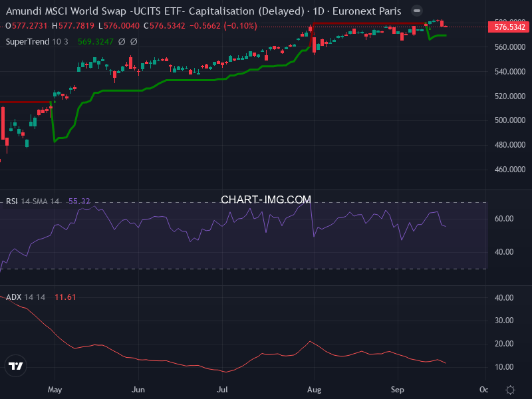Click the RSI value 55.32
The image size is (532, 399).
pyautogui.click(x=79, y=201)
